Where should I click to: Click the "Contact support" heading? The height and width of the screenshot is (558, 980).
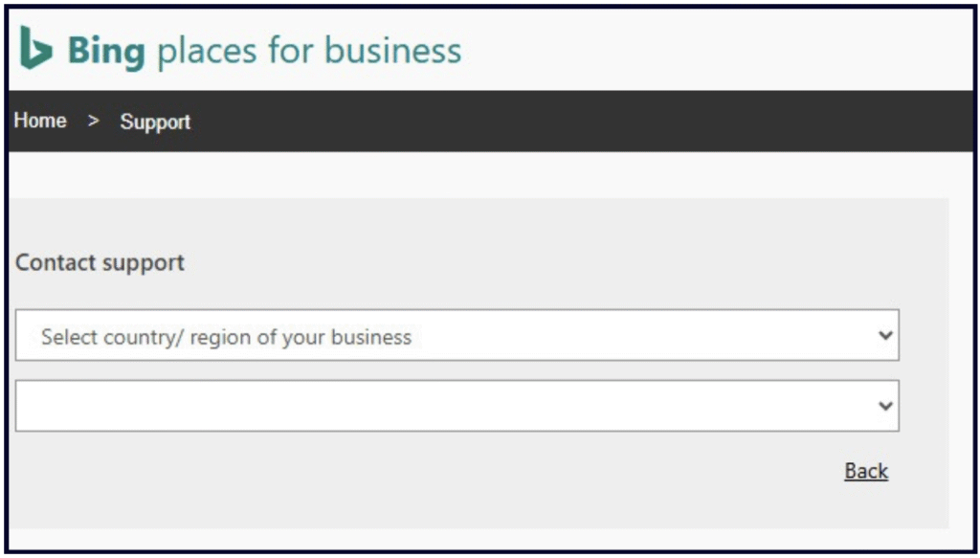click(x=100, y=262)
